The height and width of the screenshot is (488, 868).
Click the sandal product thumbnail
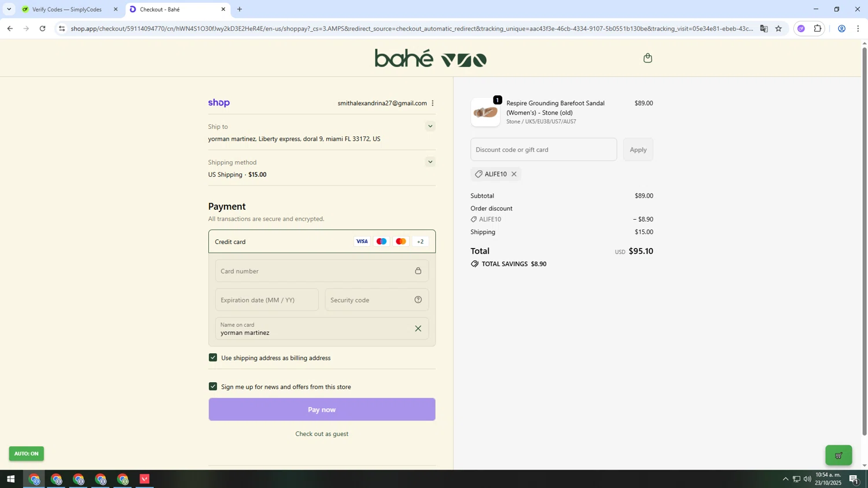click(486, 112)
